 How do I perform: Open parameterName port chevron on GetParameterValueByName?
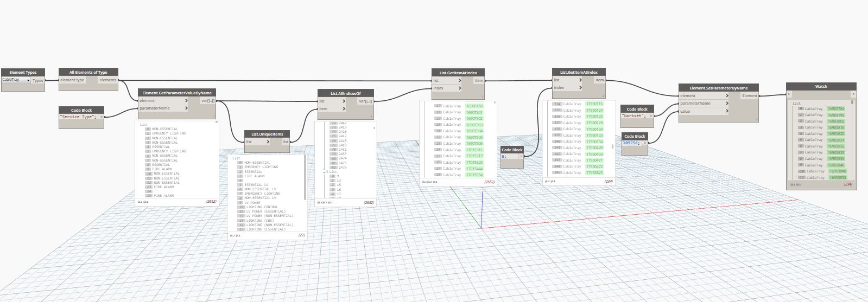tap(186, 108)
